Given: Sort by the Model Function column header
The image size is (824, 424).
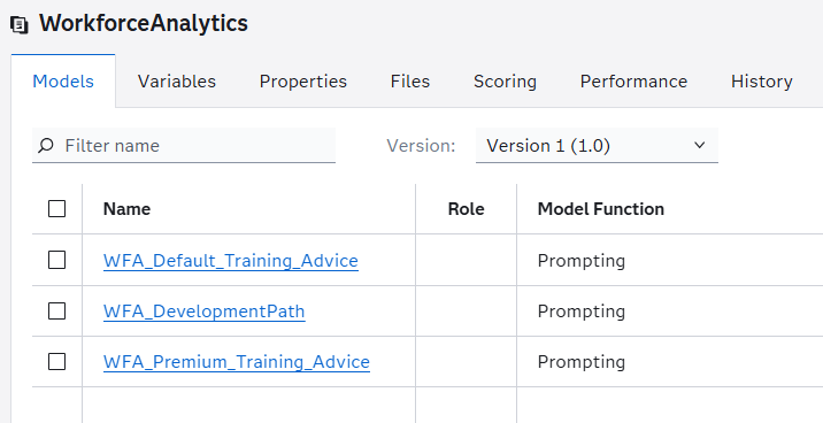Looking at the screenshot, I should pyautogui.click(x=601, y=209).
